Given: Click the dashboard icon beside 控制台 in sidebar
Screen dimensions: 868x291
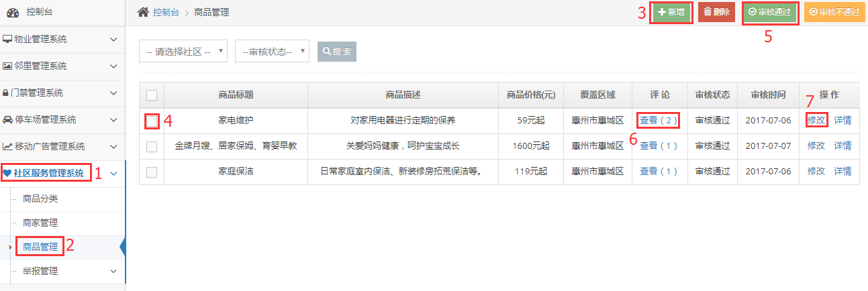Looking at the screenshot, I should [13, 13].
